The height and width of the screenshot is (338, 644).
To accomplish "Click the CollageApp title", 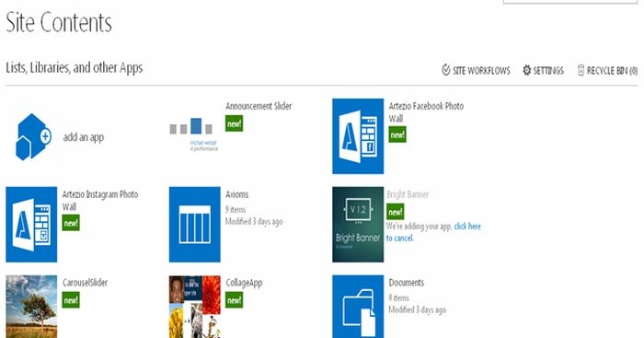I will (x=244, y=283).
